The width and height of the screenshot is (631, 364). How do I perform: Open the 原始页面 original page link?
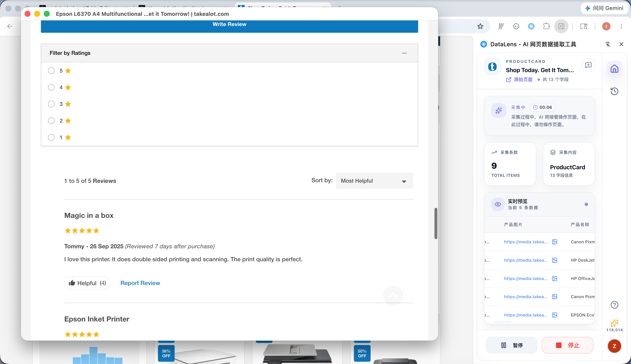tap(519, 79)
